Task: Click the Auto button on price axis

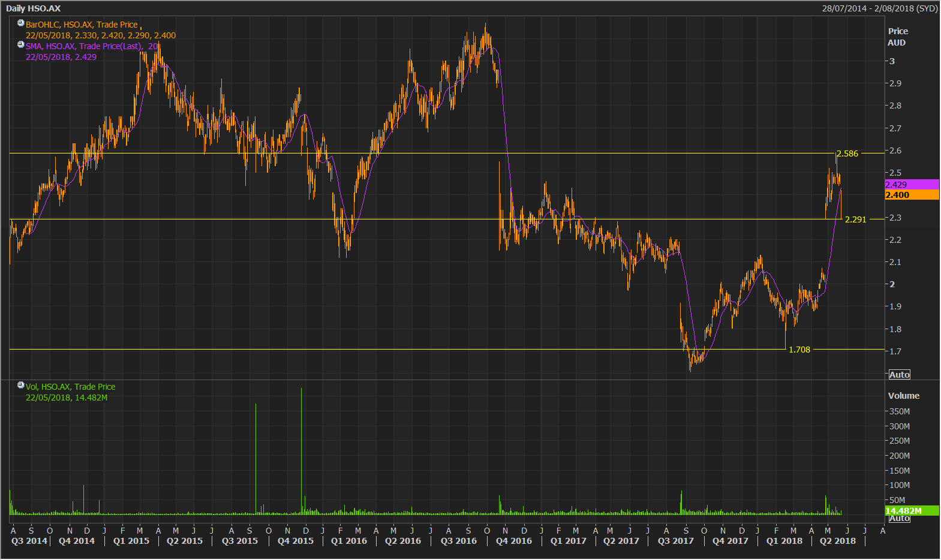Action: click(x=899, y=375)
